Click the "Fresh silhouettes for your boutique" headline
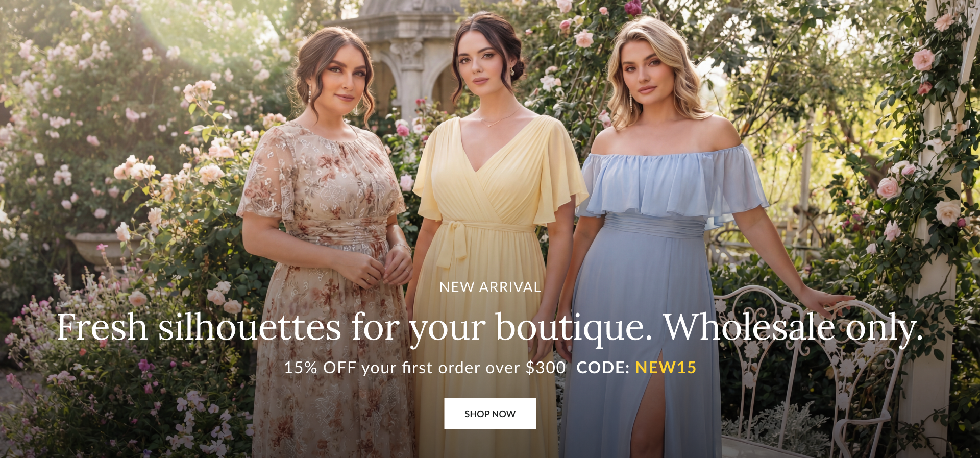This screenshot has width=980, height=458. [354, 328]
